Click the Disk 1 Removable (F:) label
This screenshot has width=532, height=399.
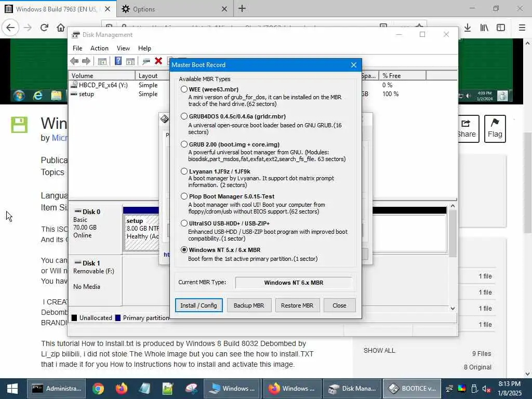(94, 271)
